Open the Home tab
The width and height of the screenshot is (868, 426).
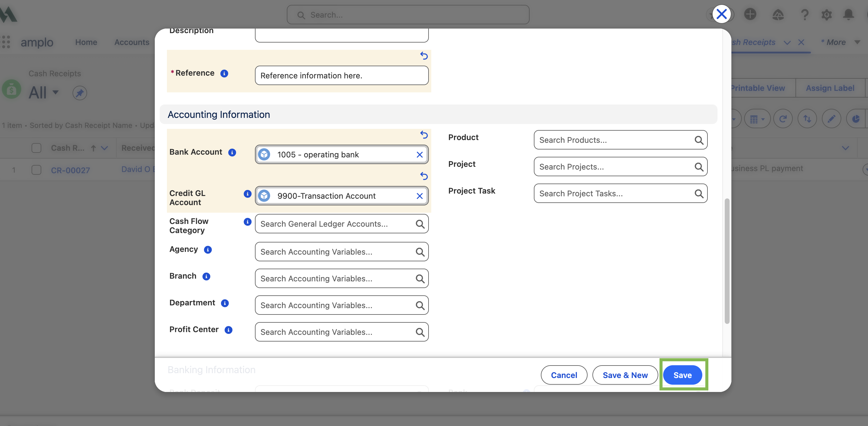coord(86,42)
